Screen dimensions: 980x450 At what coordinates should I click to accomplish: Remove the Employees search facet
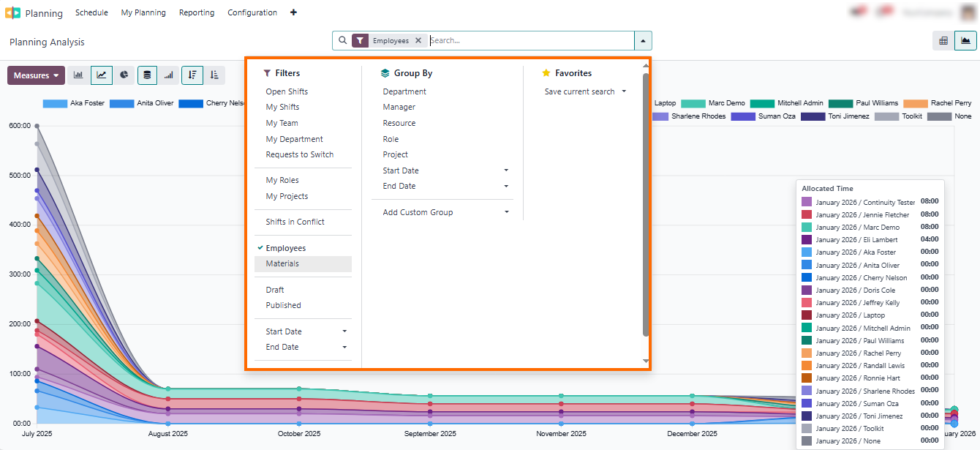418,40
